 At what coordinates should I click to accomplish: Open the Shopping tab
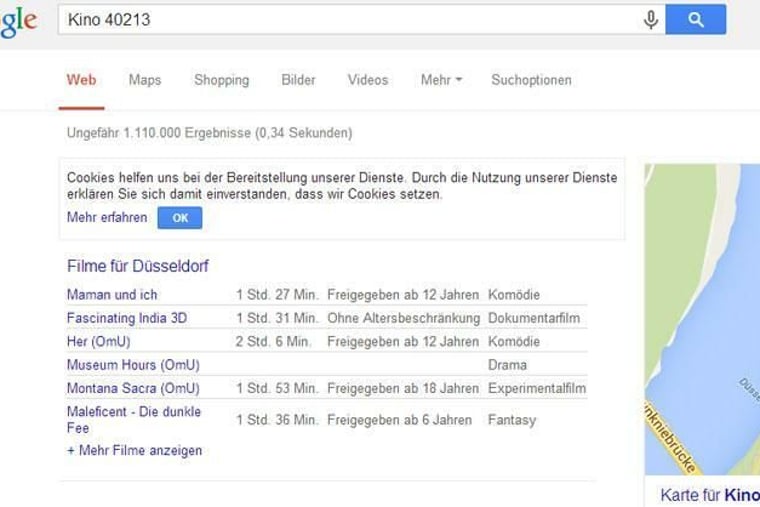click(x=221, y=80)
